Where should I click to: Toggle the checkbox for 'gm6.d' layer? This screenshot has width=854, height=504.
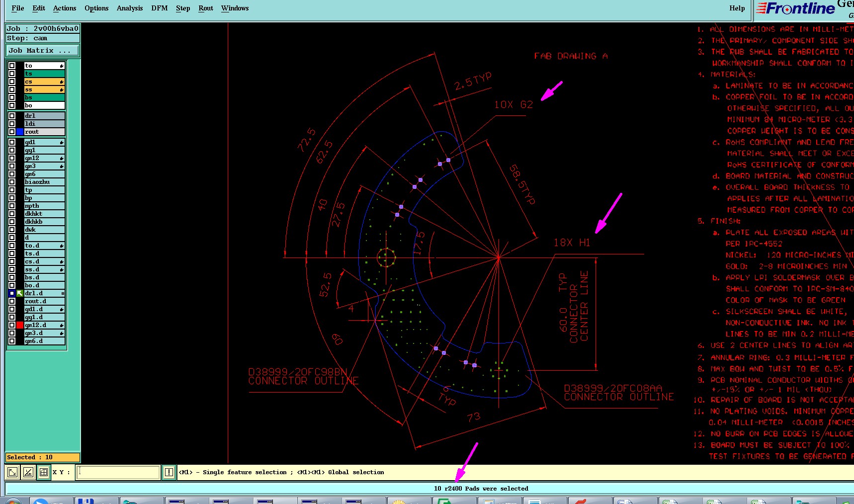[x=12, y=341]
